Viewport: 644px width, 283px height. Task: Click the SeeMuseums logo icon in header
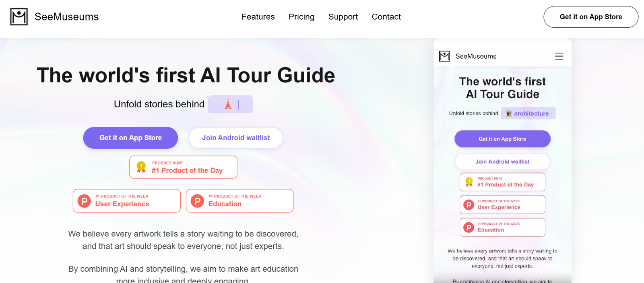point(19,17)
